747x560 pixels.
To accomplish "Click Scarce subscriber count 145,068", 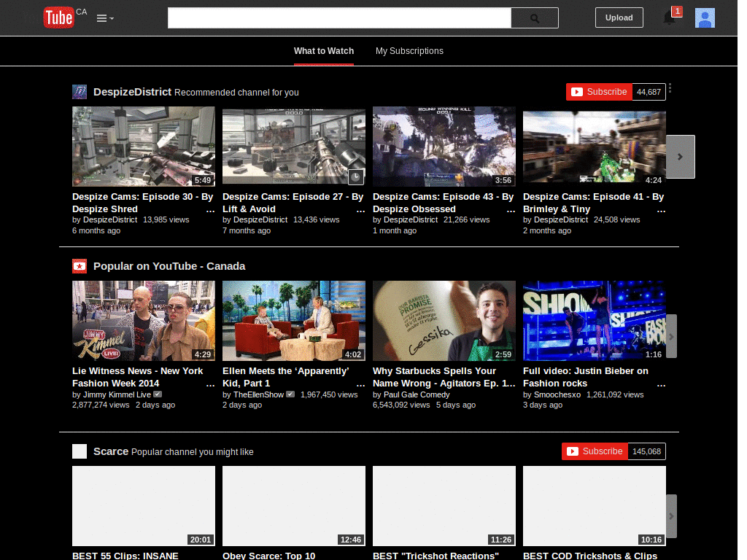I will click(646, 451).
